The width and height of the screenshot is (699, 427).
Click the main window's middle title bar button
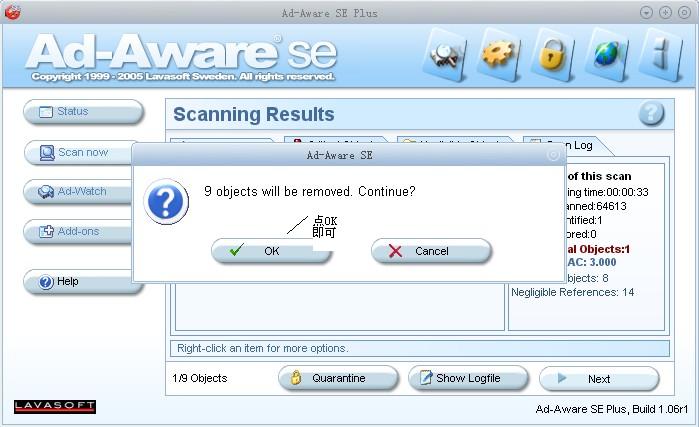coord(665,12)
